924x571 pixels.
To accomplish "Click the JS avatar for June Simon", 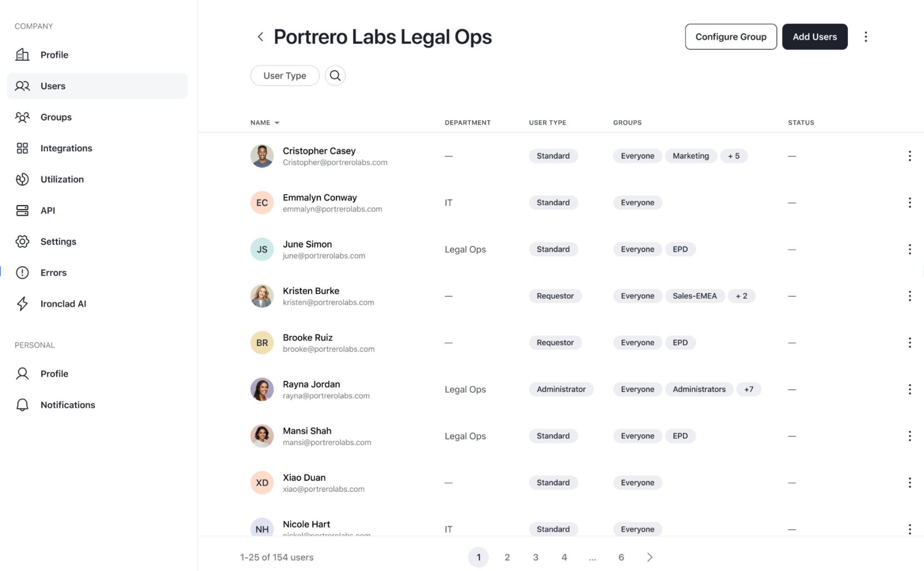I will [262, 249].
